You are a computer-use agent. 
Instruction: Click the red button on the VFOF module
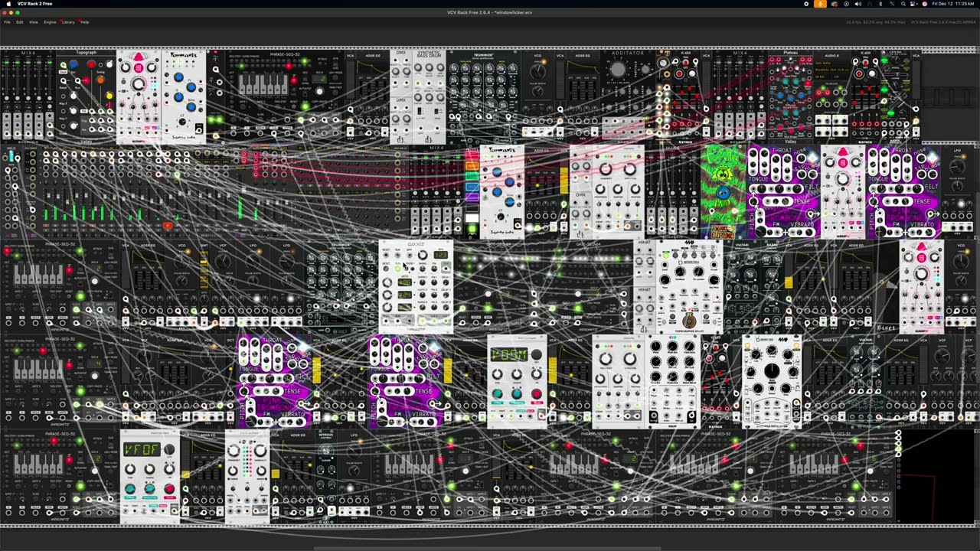pyautogui.click(x=168, y=489)
